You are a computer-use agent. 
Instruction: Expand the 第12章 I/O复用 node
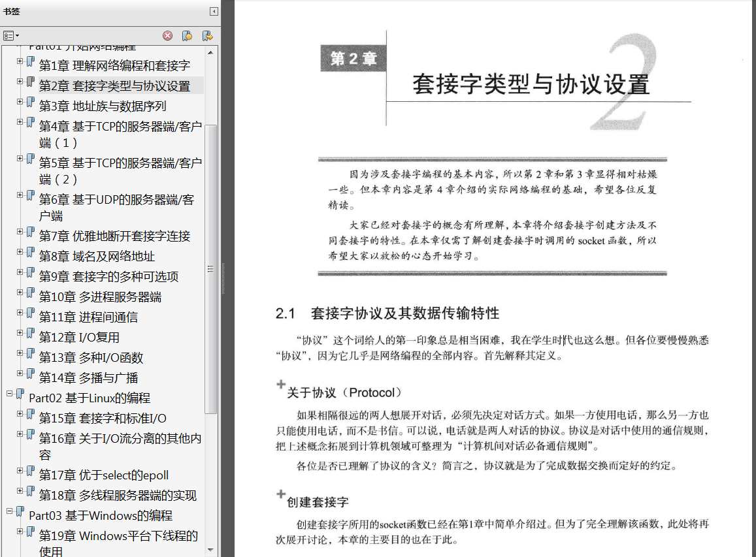[20, 333]
